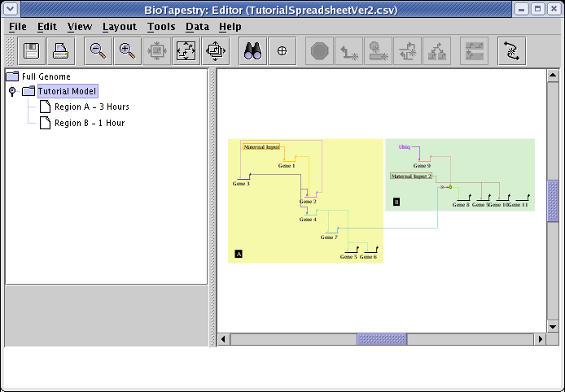Select Region A - 3 Hours
The width and height of the screenshot is (565, 392).
(91, 107)
